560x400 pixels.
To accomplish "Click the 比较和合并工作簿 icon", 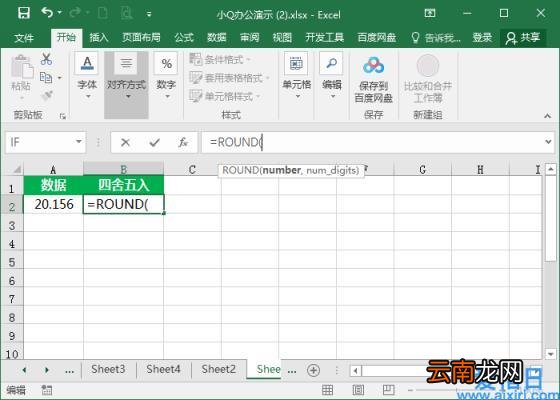I will pyautogui.click(x=428, y=66).
